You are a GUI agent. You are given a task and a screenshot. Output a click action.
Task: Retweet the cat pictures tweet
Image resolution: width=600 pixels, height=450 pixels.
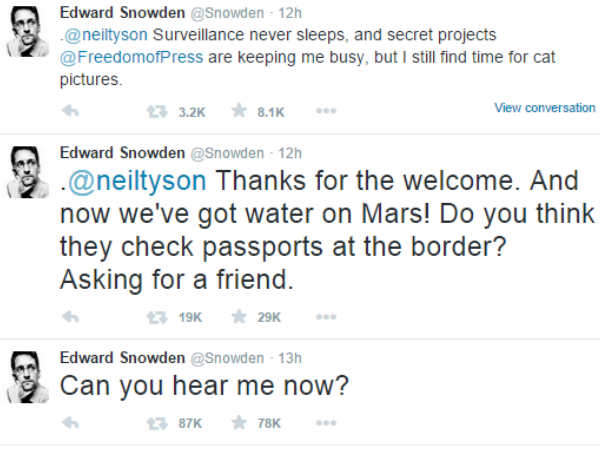[x=157, y=112]
